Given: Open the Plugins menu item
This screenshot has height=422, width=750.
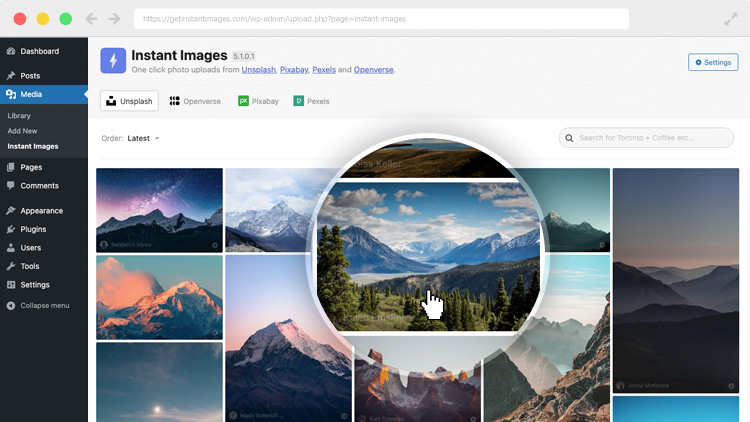Looking at the screenshot, I should (x=33, y=229).
